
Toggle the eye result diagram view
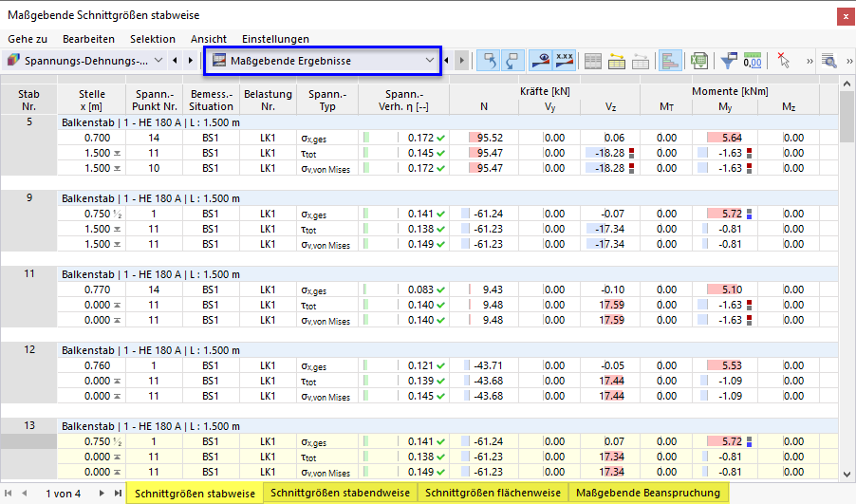tap(541, 61)
